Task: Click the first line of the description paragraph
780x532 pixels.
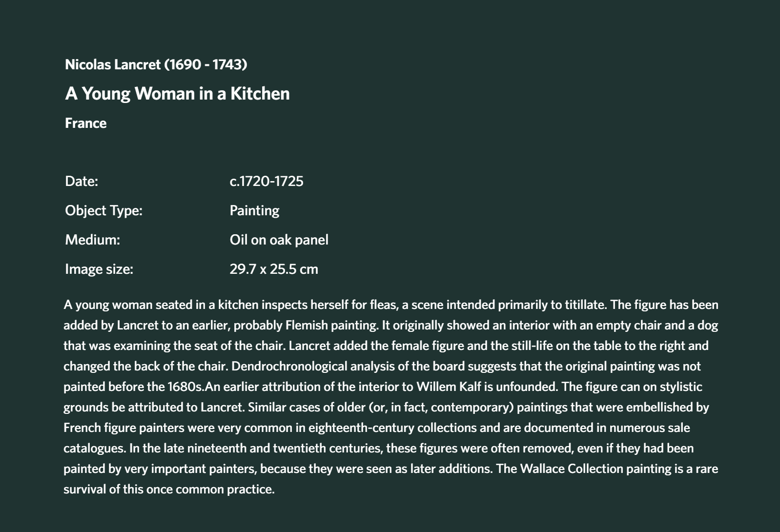Action: tap(391, 305)
